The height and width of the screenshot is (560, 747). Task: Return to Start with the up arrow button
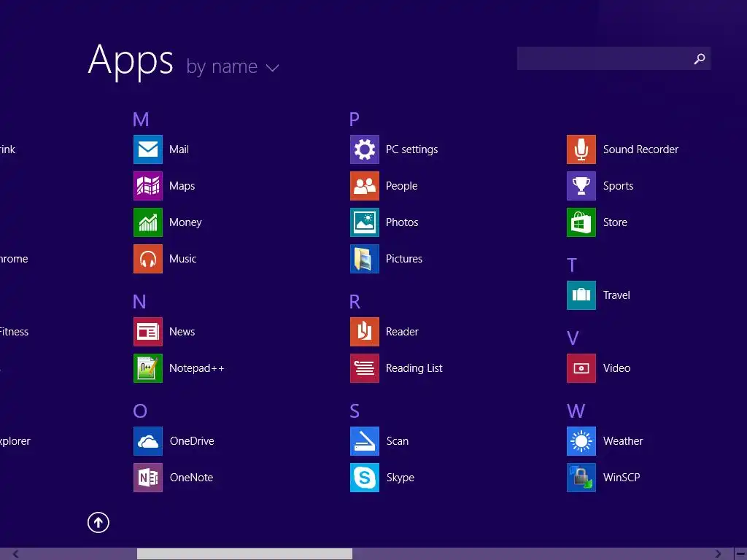pos(98,522)
